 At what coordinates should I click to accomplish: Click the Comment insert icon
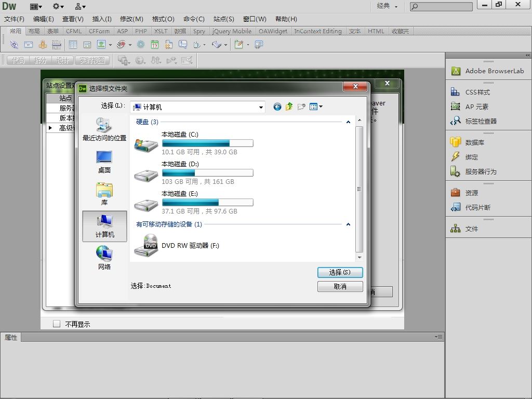click(x=183, y=45)
